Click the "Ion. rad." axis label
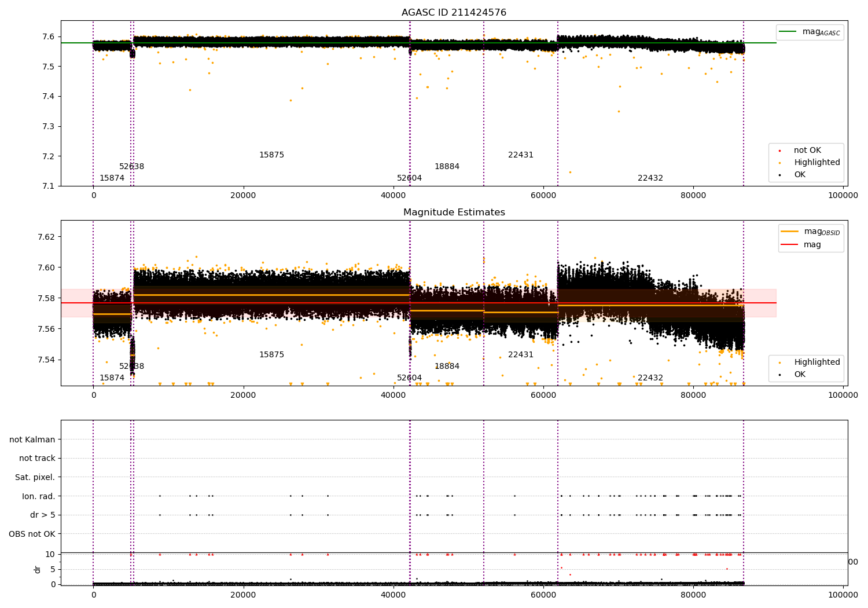The height and width of the screenshot is (608, 868). pyautogui.click(x=39, y=496)
